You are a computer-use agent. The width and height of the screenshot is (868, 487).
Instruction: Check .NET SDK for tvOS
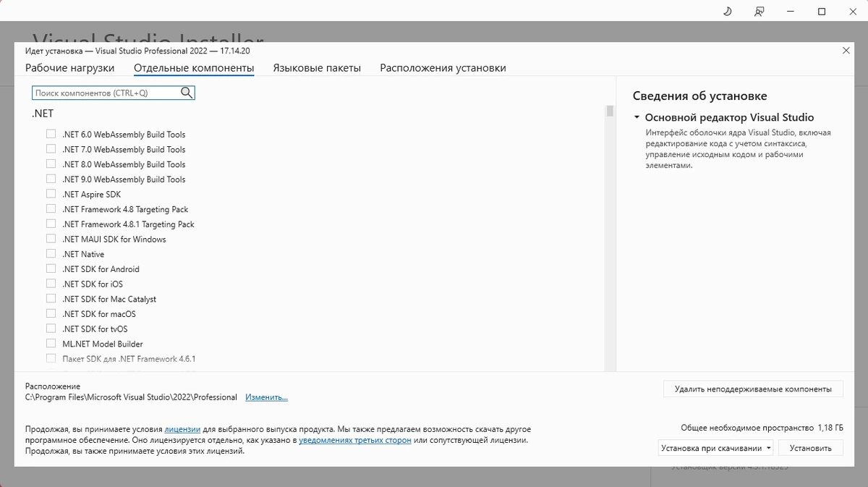tap(51, 329)
